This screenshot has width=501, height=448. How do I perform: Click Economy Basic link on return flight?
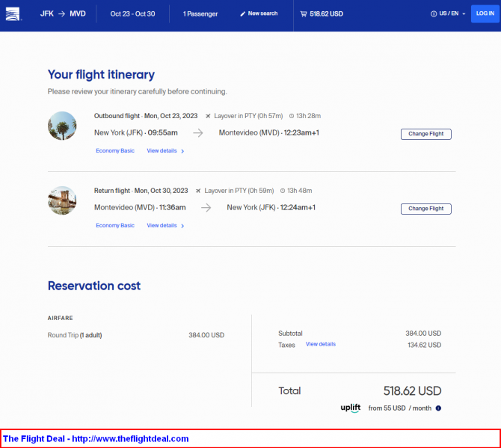115,226
